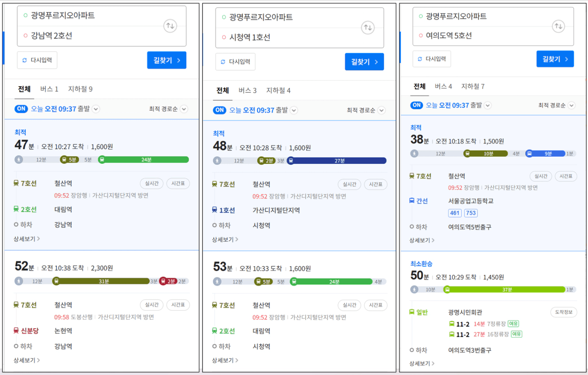Click 길찾기 button in 여의도역 panel
Screen dimensions: 588x375
pos(555,59)
